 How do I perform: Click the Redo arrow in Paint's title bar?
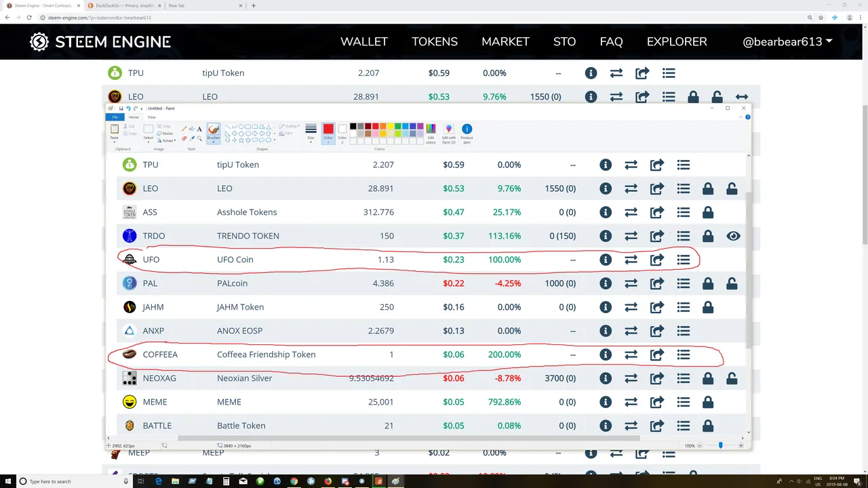click(135, 108)
